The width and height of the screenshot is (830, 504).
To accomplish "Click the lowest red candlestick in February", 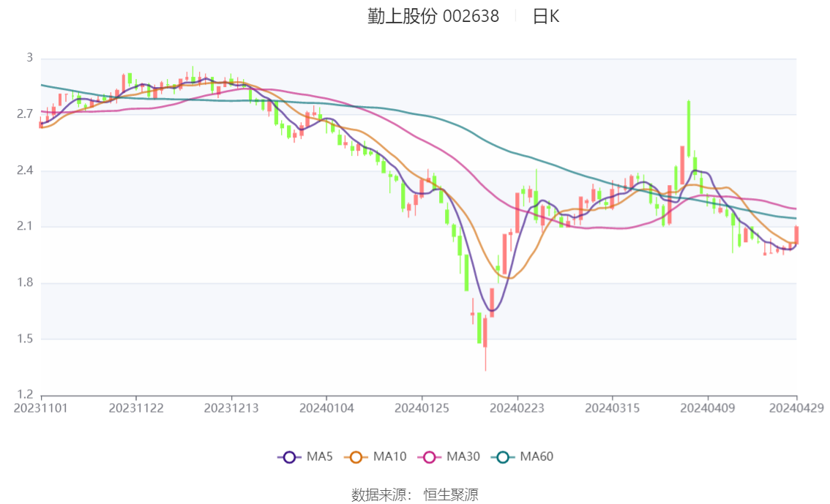I will pos(485,332).
